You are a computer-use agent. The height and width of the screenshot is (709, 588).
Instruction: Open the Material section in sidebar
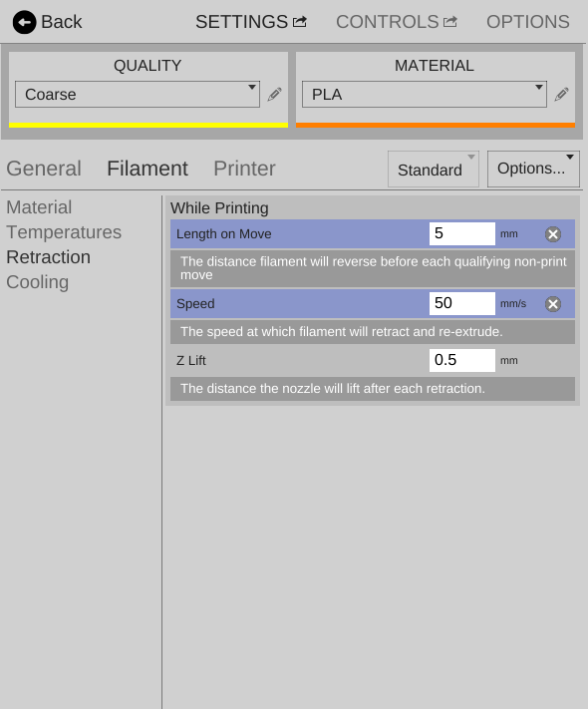(x=39, y=207)
